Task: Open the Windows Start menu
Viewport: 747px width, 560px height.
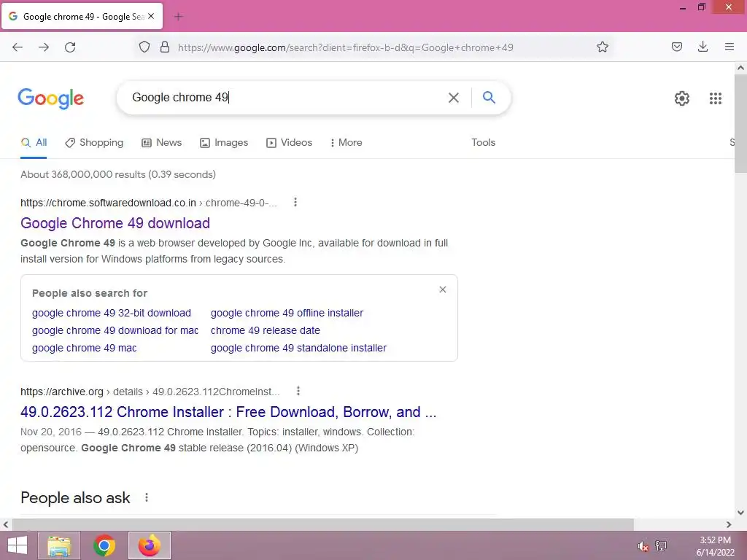Action: tap(18, 545)
